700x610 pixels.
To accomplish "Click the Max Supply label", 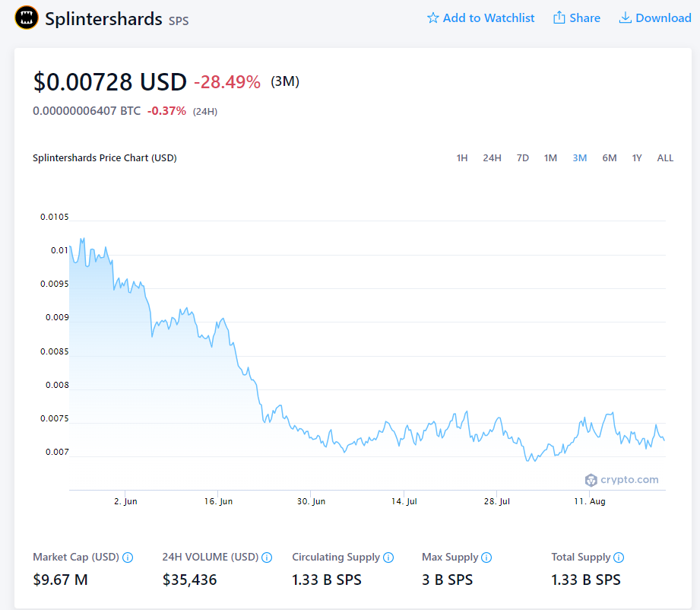I will [450, 558].
